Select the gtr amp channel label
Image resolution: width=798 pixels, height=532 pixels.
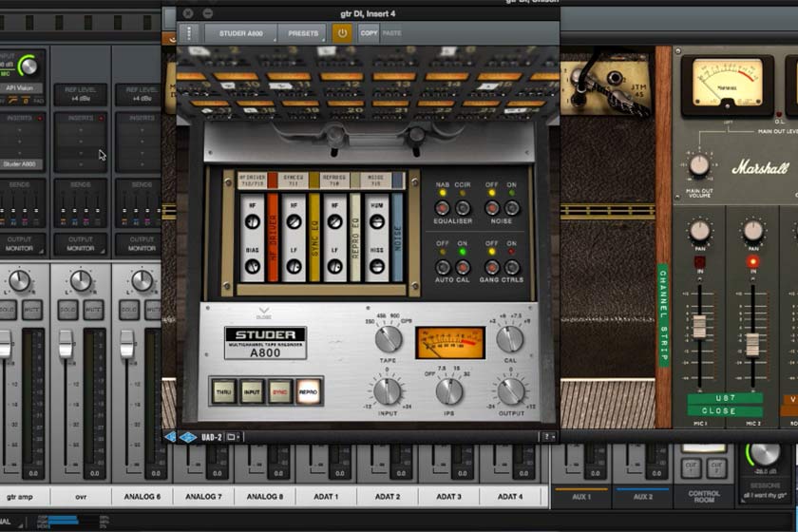20,496
